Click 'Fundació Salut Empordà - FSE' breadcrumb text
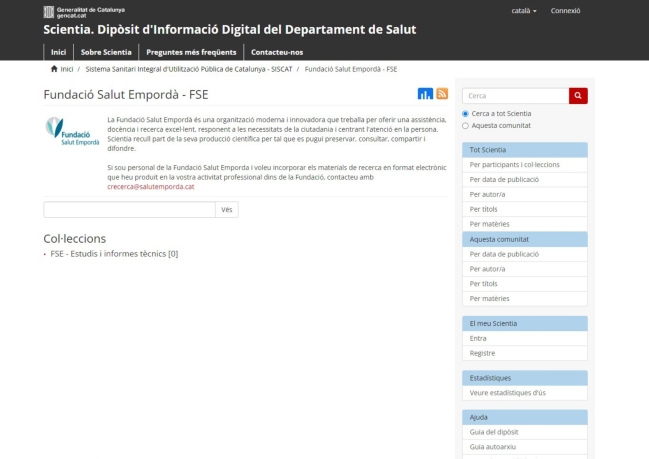The image size is (649, 459). pos(351,69)
